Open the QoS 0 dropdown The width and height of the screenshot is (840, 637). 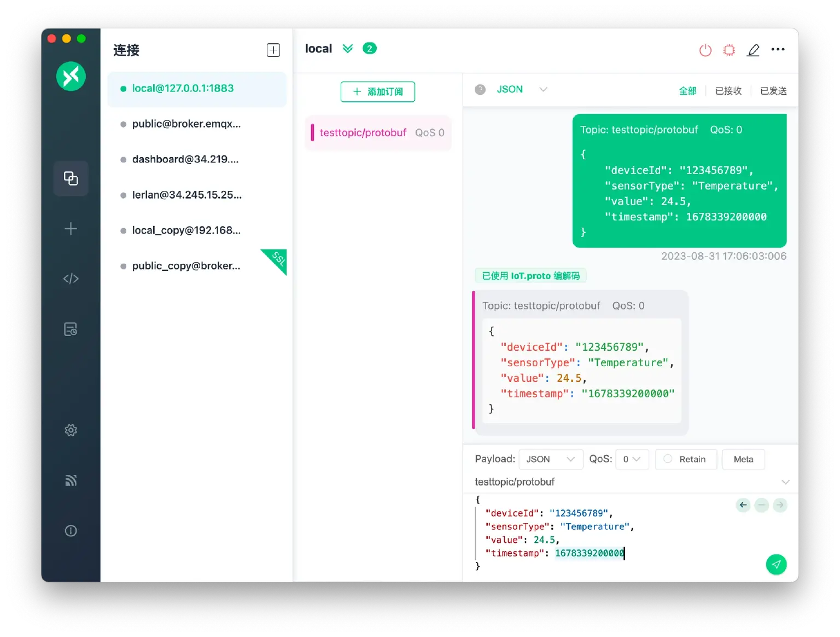coord(632,459)
